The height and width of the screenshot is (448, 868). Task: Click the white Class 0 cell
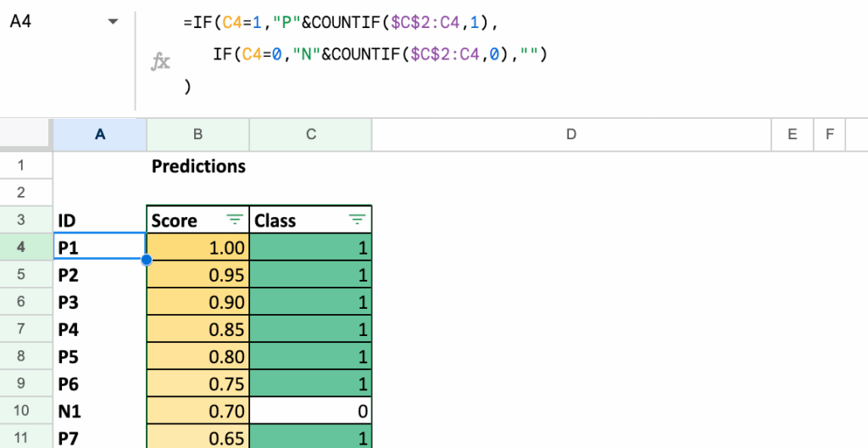pos(310,411)
